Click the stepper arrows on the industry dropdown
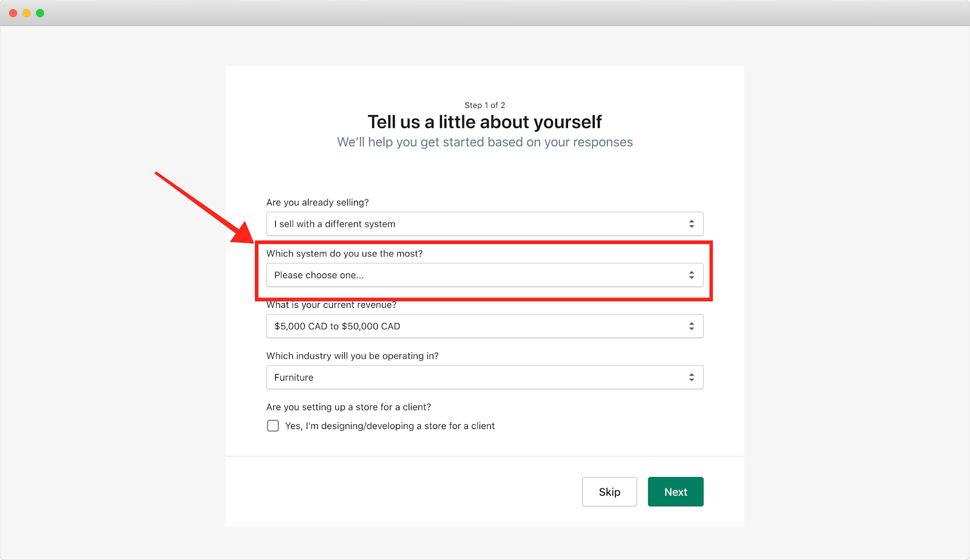The height and width of the screenshot is (560, 970). [x=692, y=377]
